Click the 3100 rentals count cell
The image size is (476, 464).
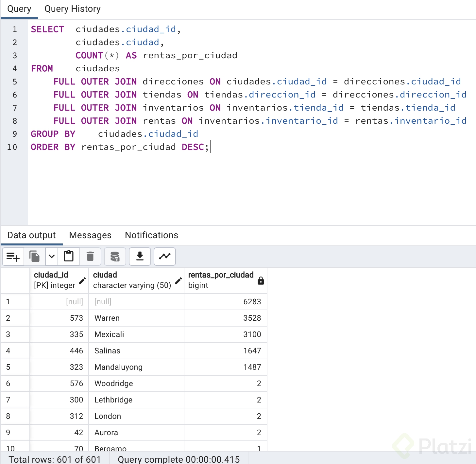(x=226, y=334)
